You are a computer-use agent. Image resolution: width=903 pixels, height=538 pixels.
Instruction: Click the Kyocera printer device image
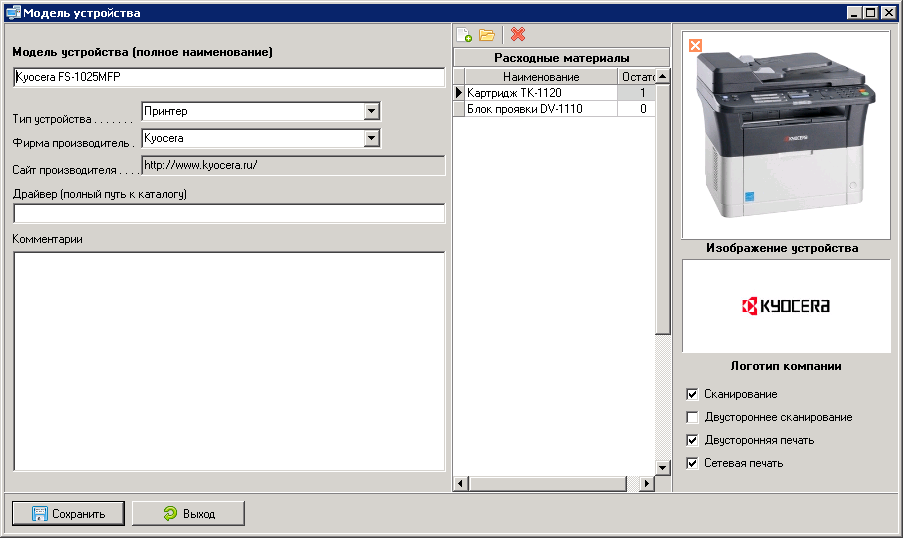click(786, 135)
